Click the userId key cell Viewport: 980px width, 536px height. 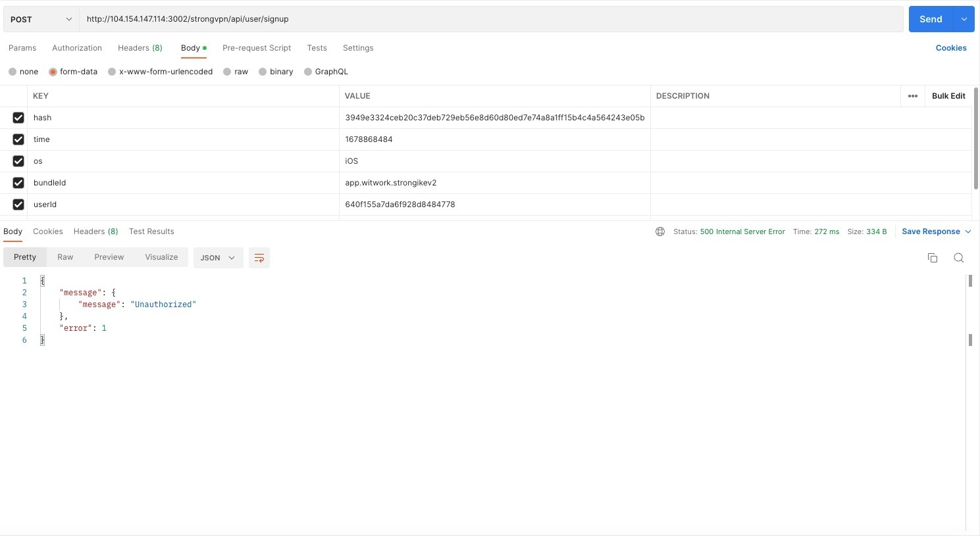183,205
